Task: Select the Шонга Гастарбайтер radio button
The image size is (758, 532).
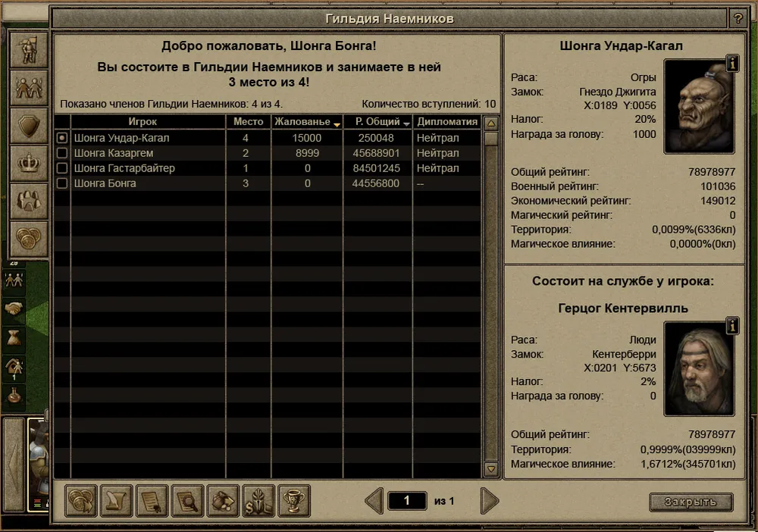Action: [x=62, y=168]
